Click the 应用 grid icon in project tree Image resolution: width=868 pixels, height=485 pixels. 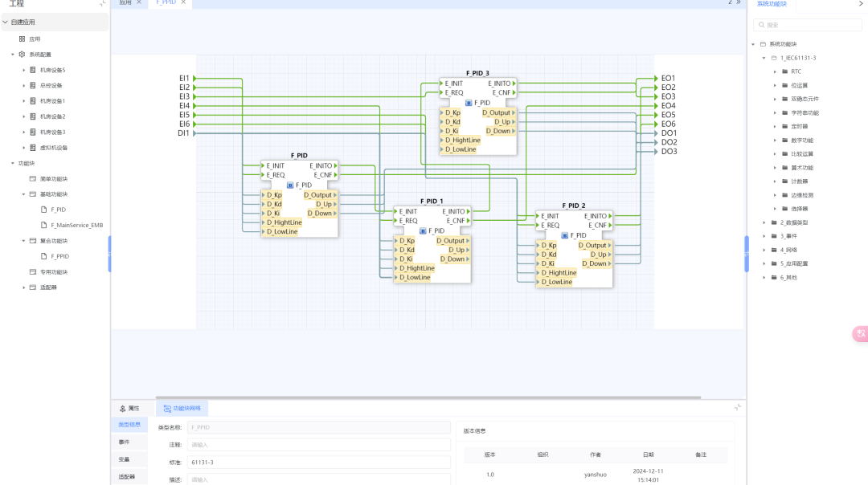point(22,39)
